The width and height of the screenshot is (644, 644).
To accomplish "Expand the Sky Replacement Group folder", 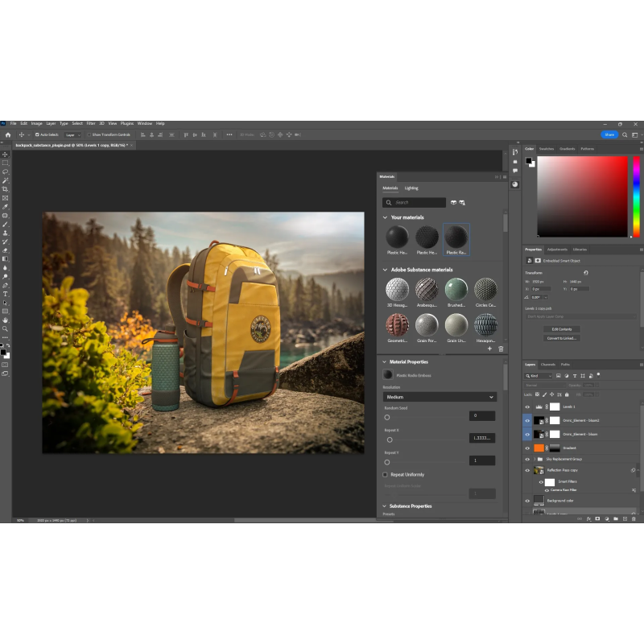I will click(535, 459).
